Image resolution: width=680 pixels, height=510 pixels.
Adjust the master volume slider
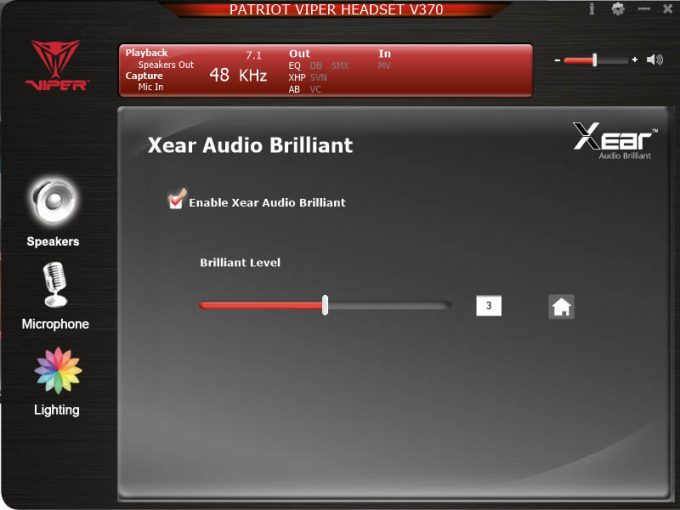595,60
